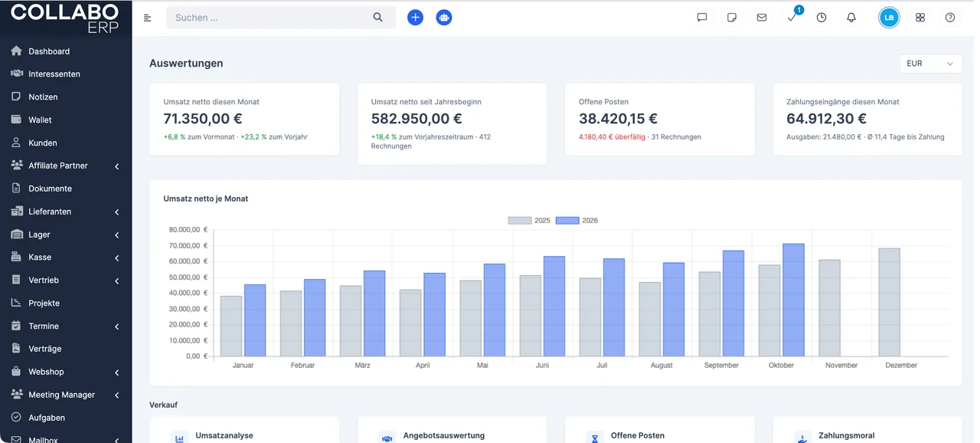Expand the Termine submenu
980x443 pixels.
click(117, 327)
